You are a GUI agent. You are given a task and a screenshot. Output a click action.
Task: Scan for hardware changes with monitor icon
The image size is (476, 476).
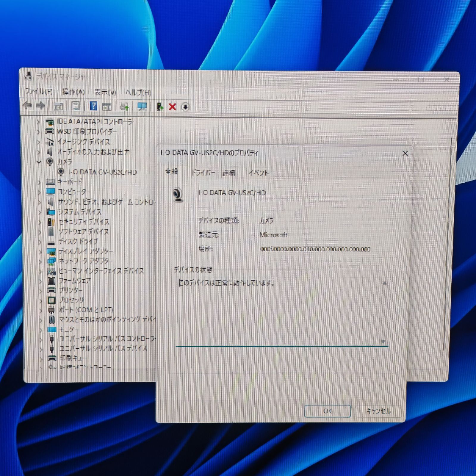(x=142, y=107)
